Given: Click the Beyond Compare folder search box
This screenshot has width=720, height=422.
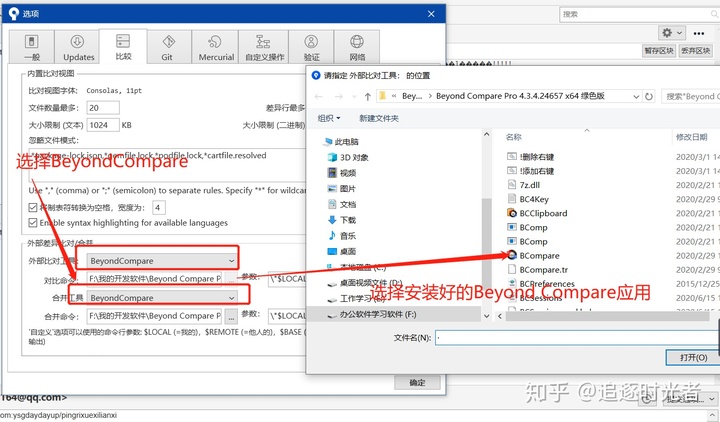Looking at the screenshot, I should pyautogui.click(x=690, y=96).
